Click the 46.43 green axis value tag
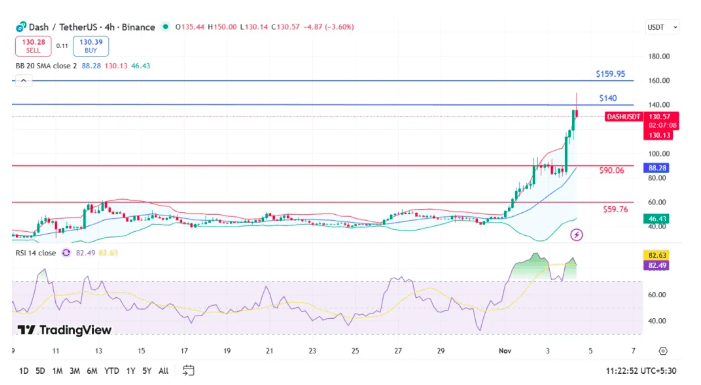Viewport: 701px width, 385px height. 656,219
